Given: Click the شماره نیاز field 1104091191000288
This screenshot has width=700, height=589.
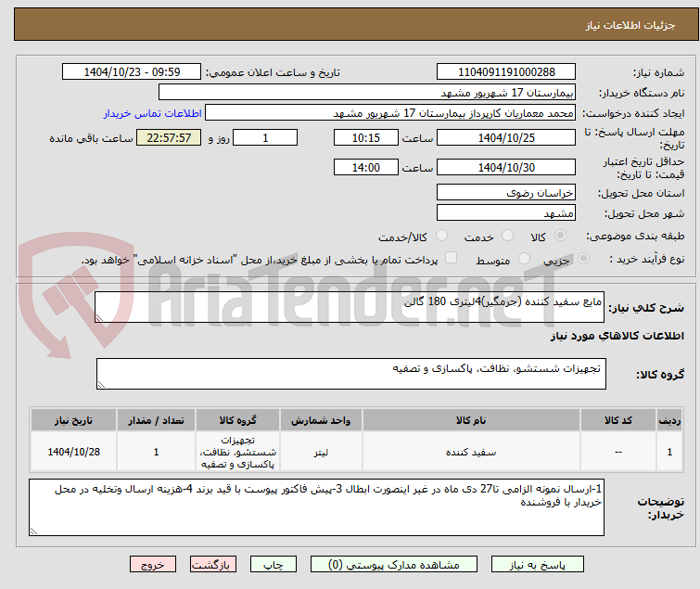Looking at the screenshot, I should point(506,72).
